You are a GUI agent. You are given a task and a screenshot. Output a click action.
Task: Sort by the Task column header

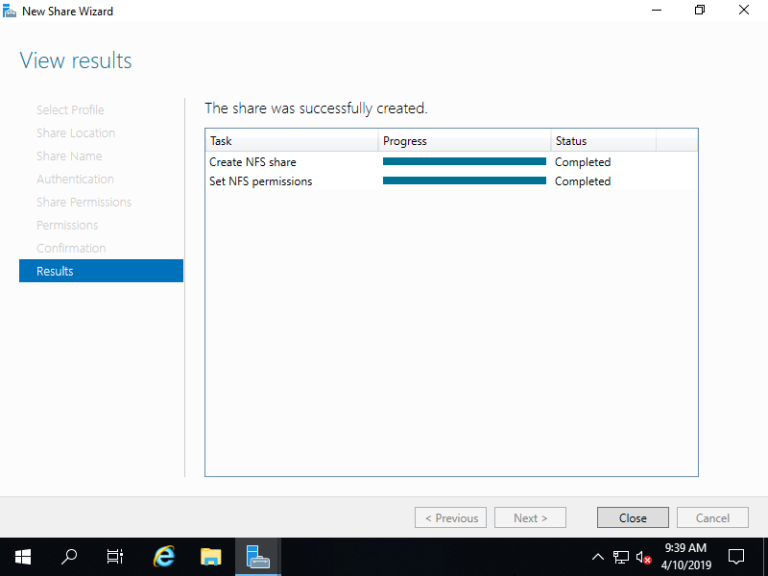(x=291, y=141)
